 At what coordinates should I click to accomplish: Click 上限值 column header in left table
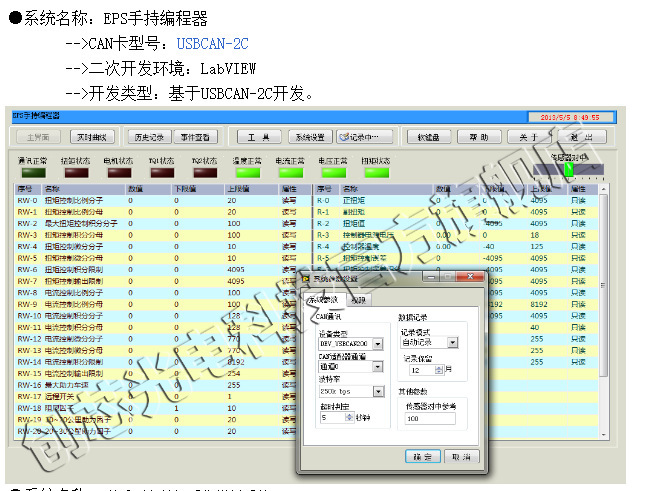tap(251, 189)
